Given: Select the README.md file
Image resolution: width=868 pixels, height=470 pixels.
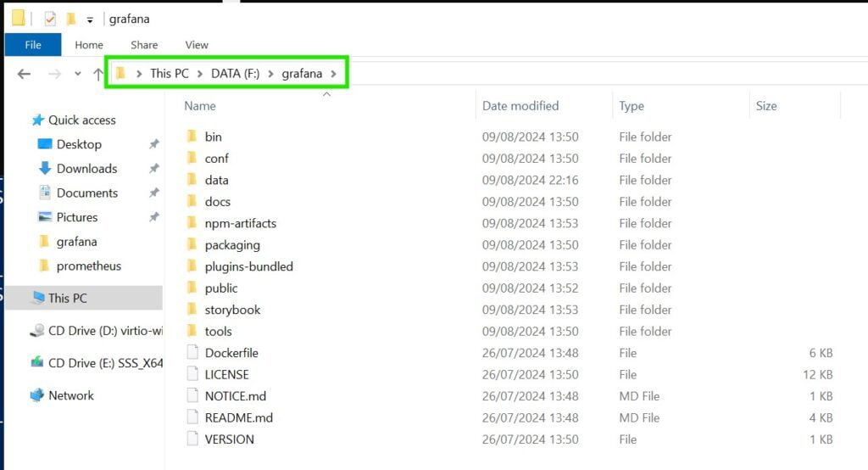Looking at the screenshot, I should pyautogui.click(x=238, y=417).
